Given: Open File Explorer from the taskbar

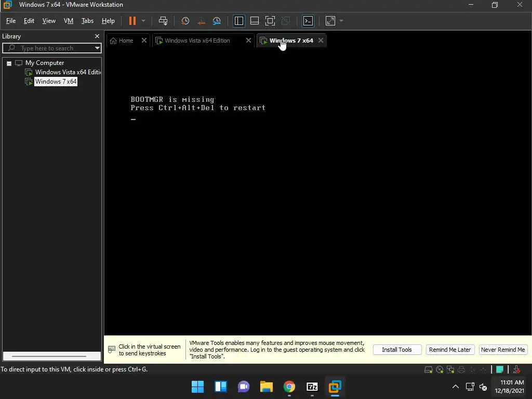Looking at the screenshot, I should [x=267, y=387].
